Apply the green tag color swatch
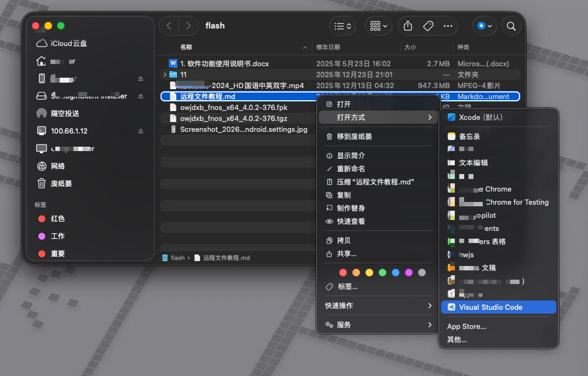This screenshot has width=588, height=376. tap(382, 272)
